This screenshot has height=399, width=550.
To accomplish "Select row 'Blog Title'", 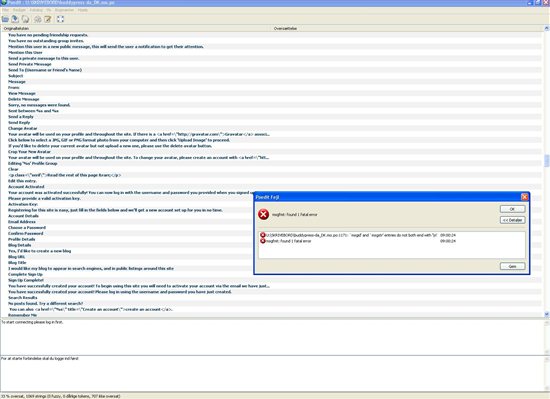I will pos(128,263).
